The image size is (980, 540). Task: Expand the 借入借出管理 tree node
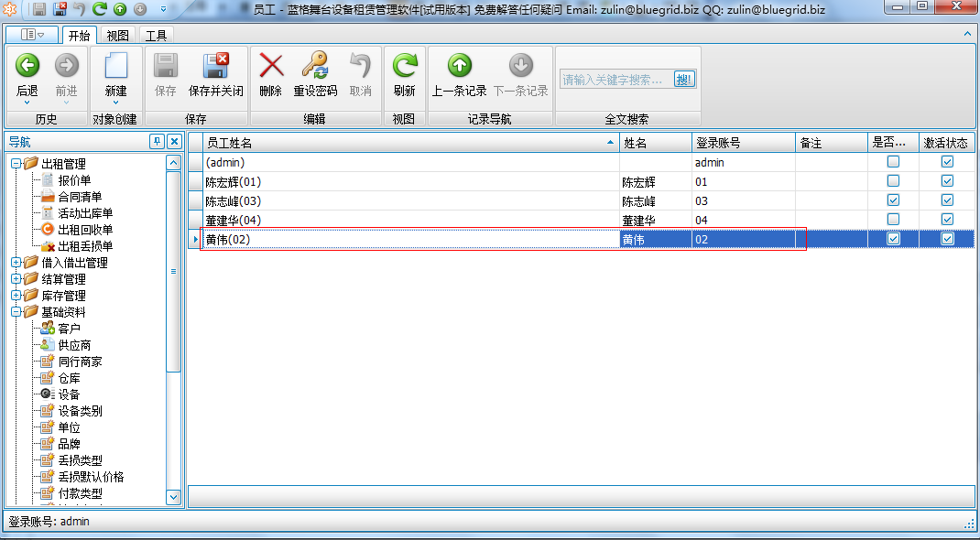coord(15,261)
